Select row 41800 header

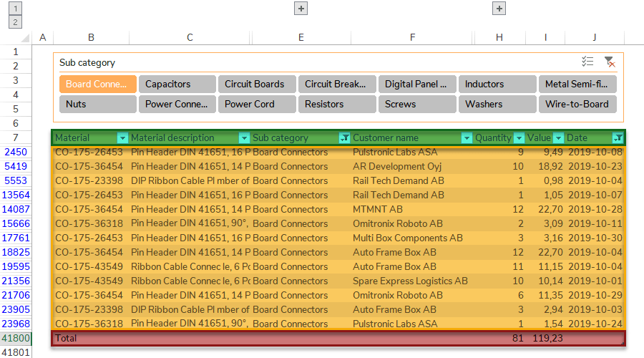(16, 338)
